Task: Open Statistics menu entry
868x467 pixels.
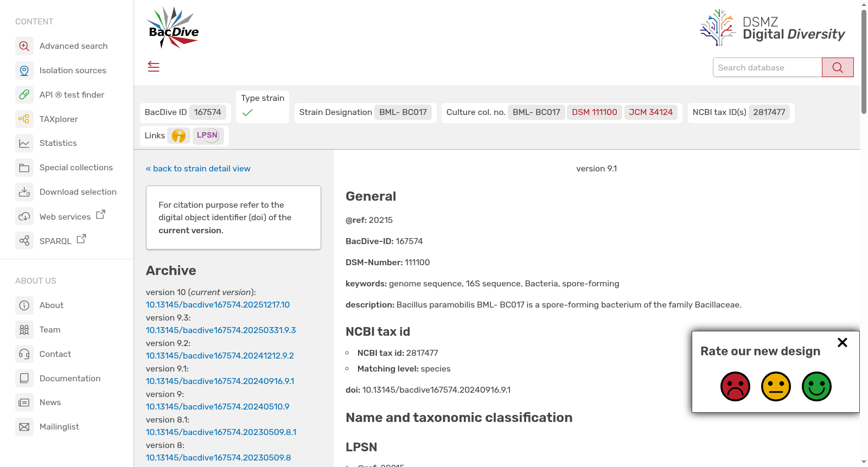Action: point(58,143)
